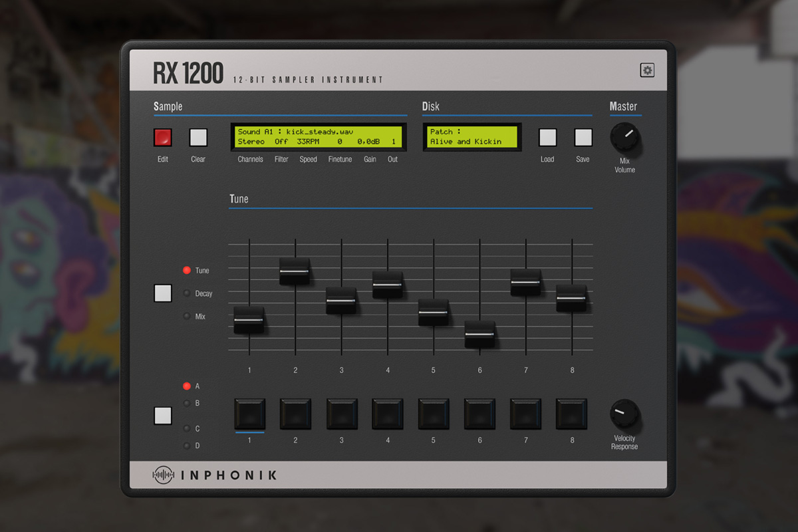Trigger drum pad 7

[525, 414]
